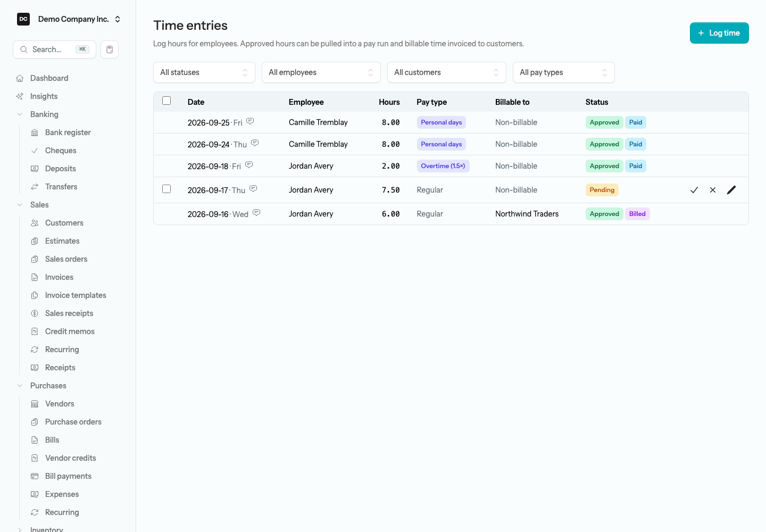Click the DC company logo

(23, 19)
